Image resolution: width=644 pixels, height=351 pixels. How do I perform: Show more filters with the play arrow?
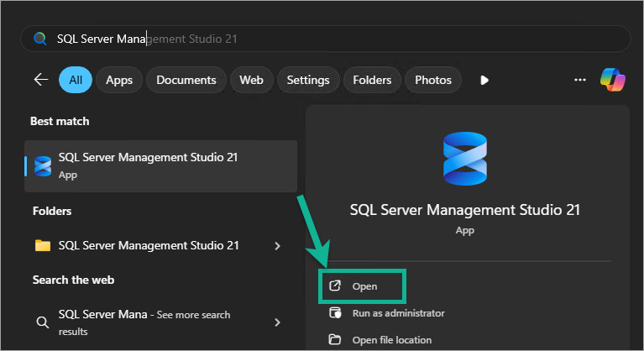pyautogui.click(x=484, y=80)
